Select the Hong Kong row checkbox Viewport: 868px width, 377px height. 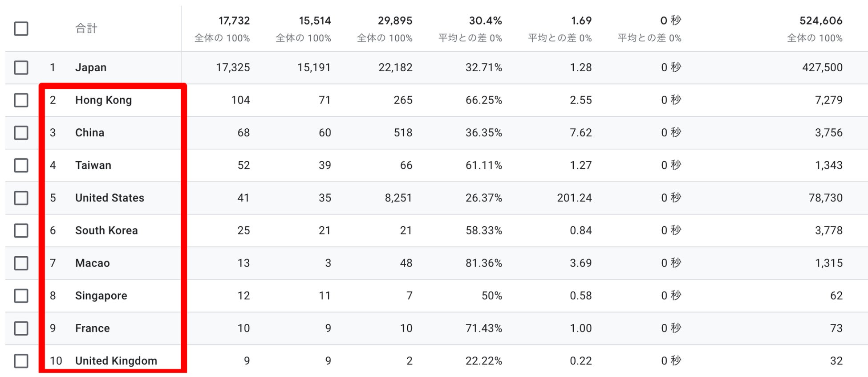click(x=21, y=100)
